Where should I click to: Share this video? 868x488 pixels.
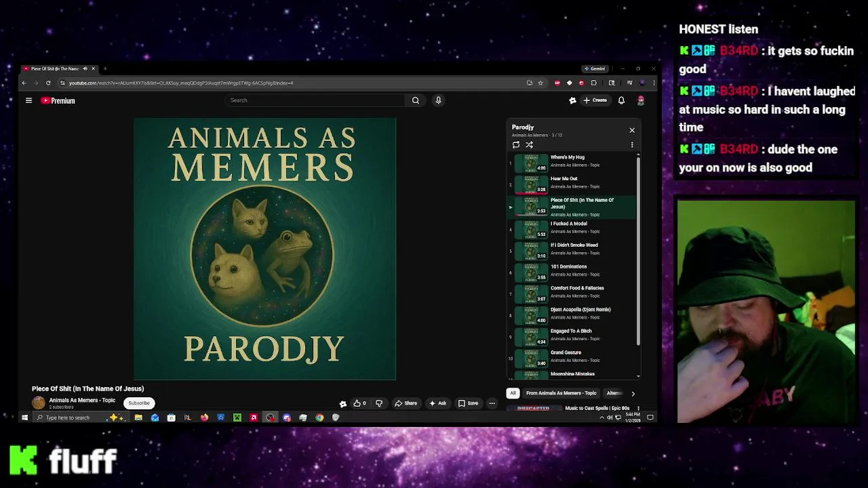pos(406,403)
